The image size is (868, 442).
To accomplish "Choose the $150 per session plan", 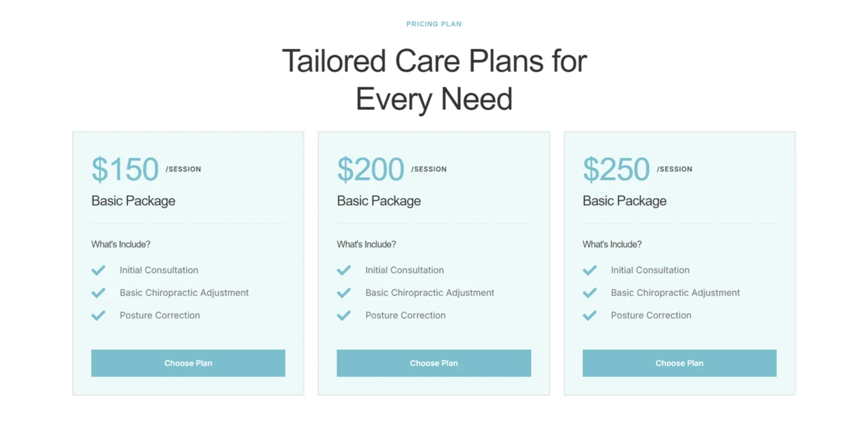I will pyautogui.click(x=188, y=363).
